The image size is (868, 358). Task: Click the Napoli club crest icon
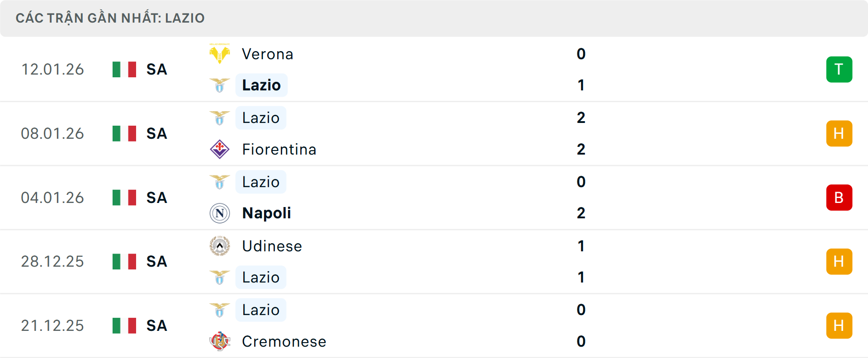220,213
